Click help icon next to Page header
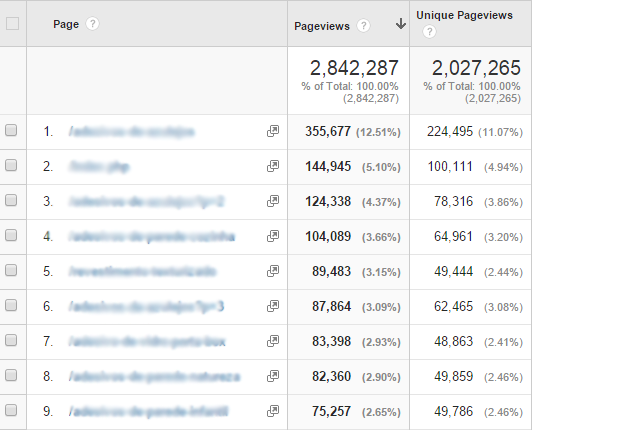 click(x=92, y=24)
